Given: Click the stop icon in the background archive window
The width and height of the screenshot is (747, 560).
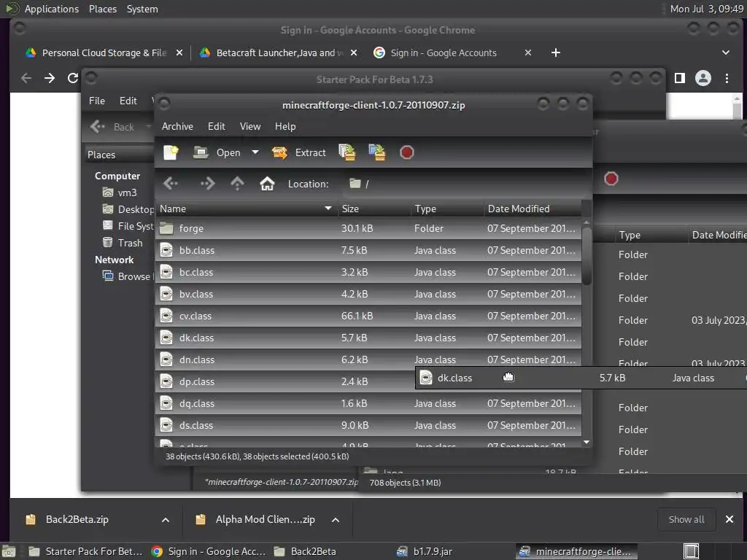Looking at the screenshot, I should (x=611, y=179).
